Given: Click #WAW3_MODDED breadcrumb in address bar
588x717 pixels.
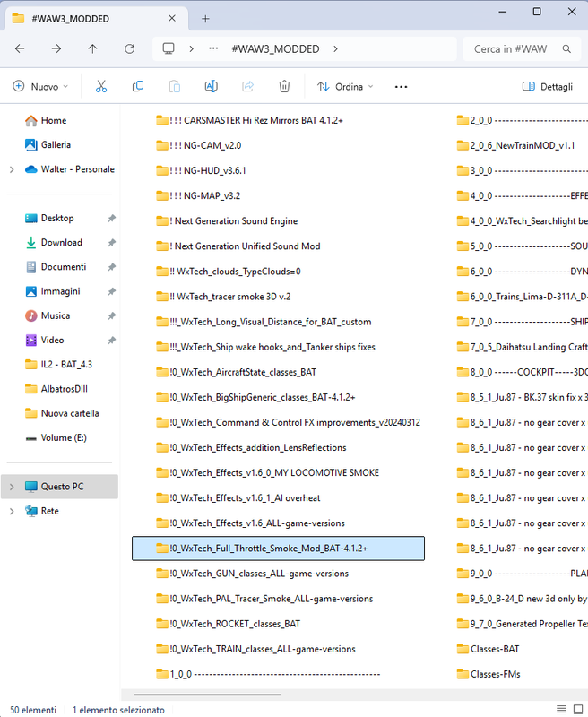Looking at the screenshot, I should (275, 48).
